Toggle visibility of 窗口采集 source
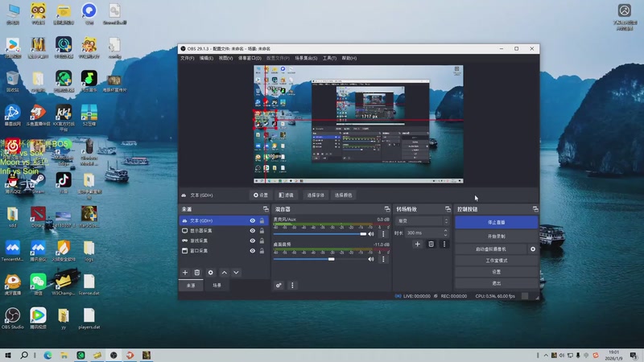This screenshot has width=644, height=362. tap(252, 251)
